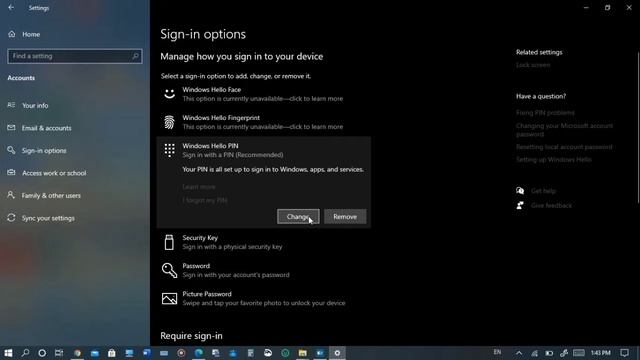This screenshot has width=640, height=360.
Task: Go back using the Settings back arrow
Action: coord(11,7)
